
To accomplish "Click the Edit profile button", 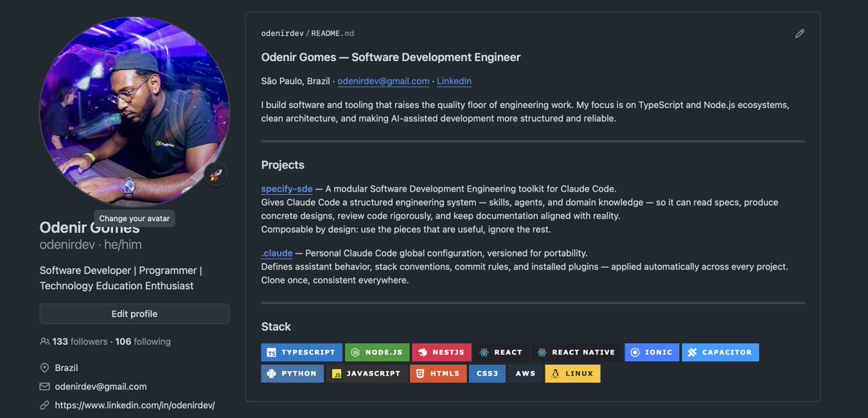I will pyautogui.click(x=135, y=314).
